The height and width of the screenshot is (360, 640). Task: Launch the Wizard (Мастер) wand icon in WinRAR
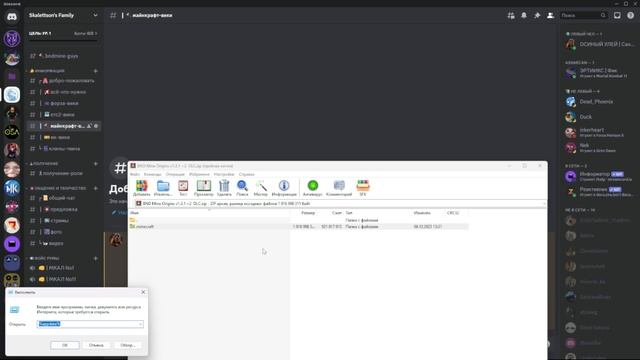pos(260,188)
